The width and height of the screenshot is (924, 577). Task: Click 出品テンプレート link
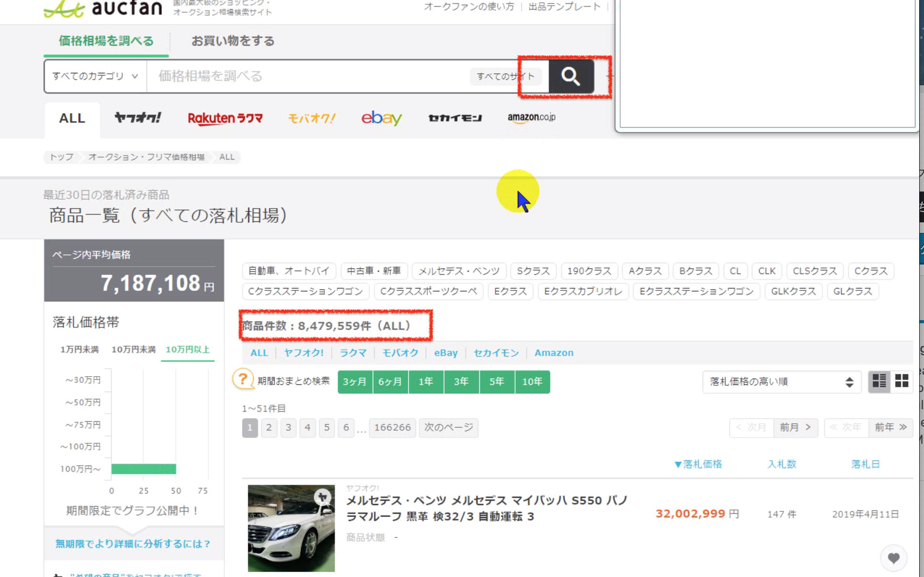[x=564, y=7]
